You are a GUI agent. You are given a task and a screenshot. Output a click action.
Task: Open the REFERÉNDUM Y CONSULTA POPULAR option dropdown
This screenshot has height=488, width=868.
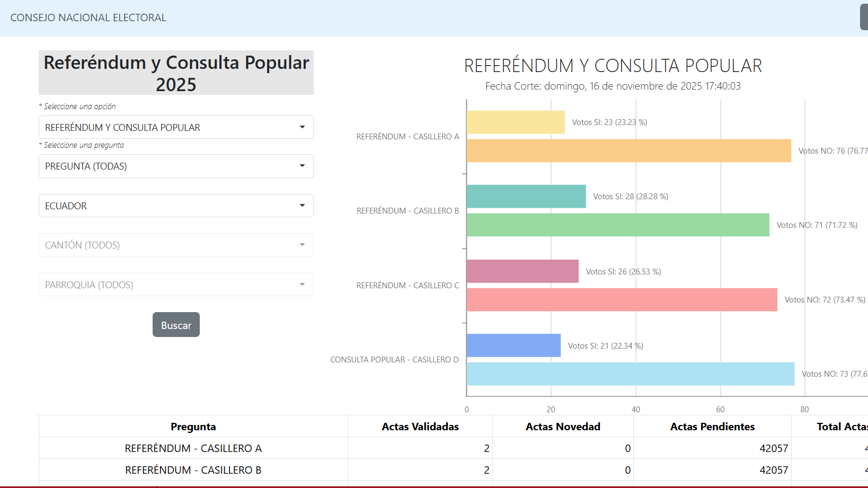tap(175, 127)
